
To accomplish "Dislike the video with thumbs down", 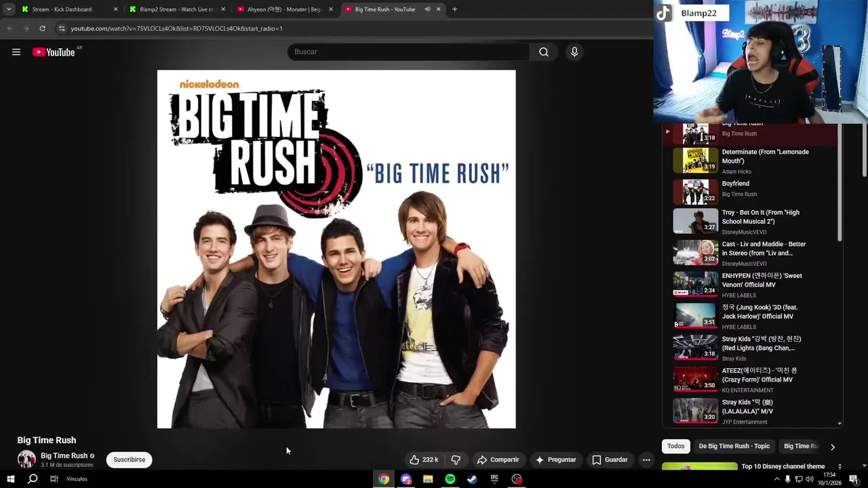I will coord(456,460).
